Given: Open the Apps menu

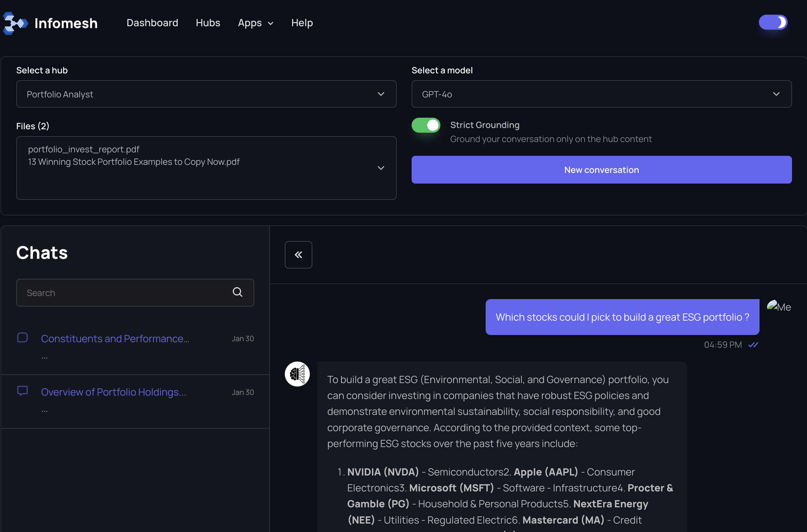Looking at the screenshot, I should (x=255, y=23).
